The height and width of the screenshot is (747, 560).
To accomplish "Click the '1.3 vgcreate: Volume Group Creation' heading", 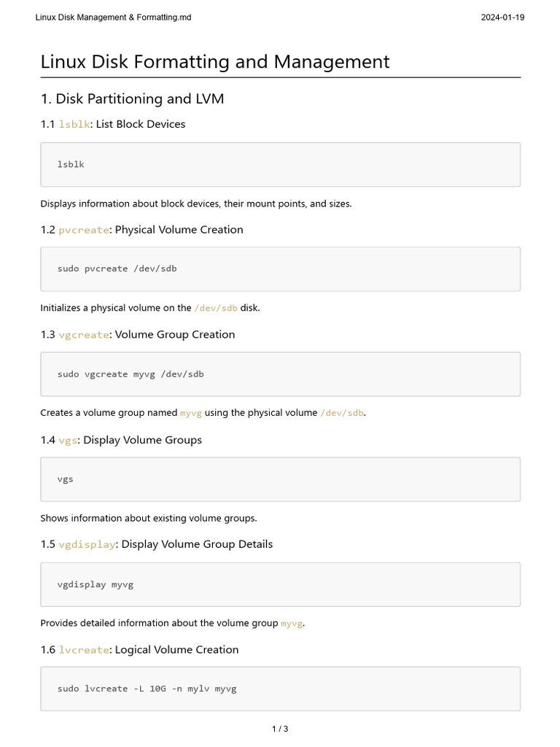I will coord(138,335).
